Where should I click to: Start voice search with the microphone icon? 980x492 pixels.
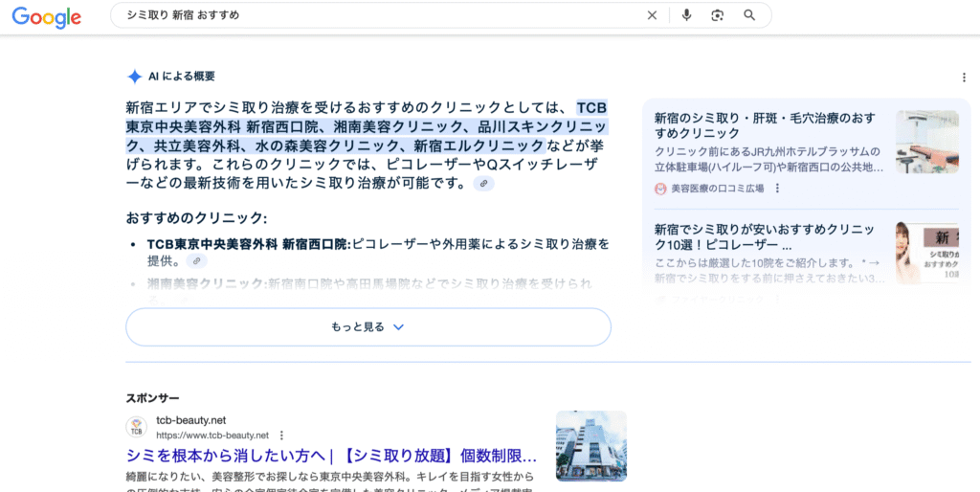pos(687,15)
